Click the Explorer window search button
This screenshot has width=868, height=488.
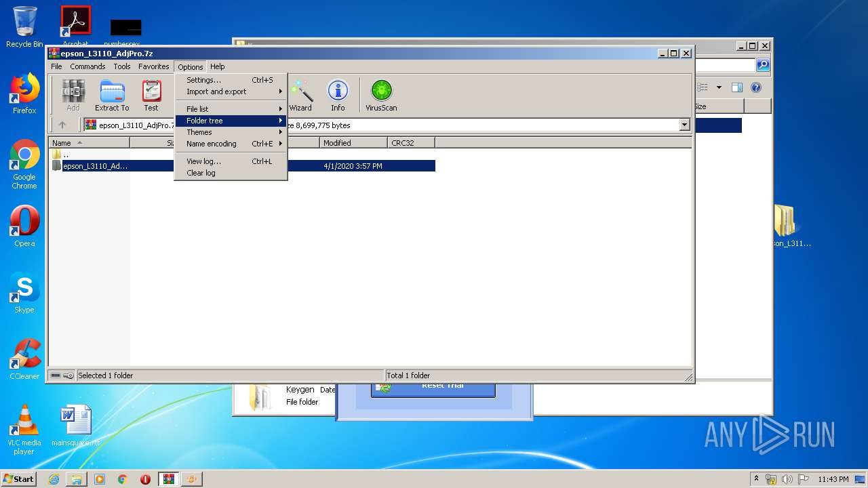763,65
